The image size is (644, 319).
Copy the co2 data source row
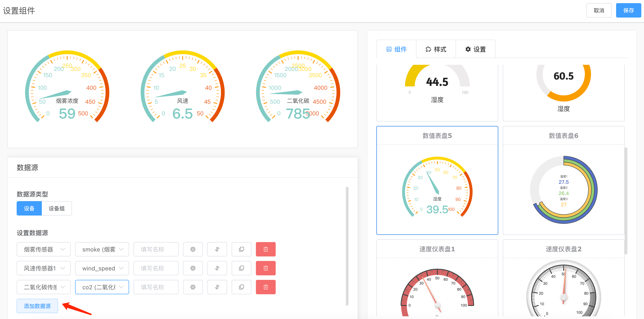click(241, 287)
